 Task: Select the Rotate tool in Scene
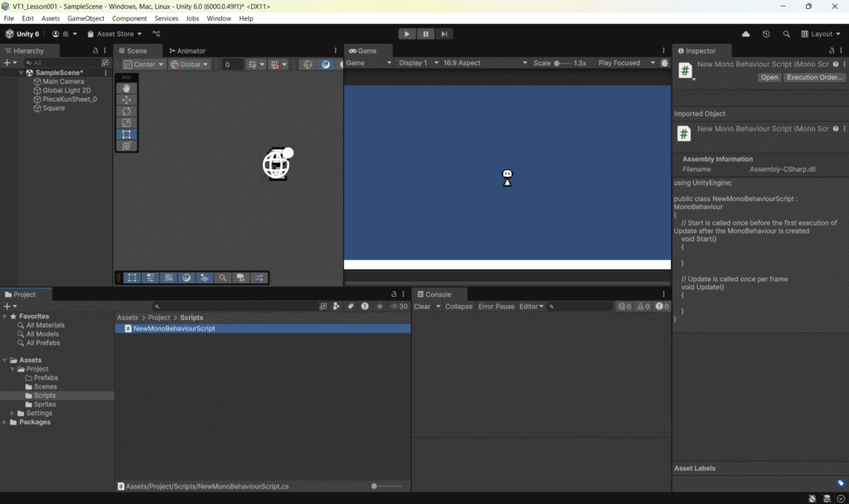(126, 112)
